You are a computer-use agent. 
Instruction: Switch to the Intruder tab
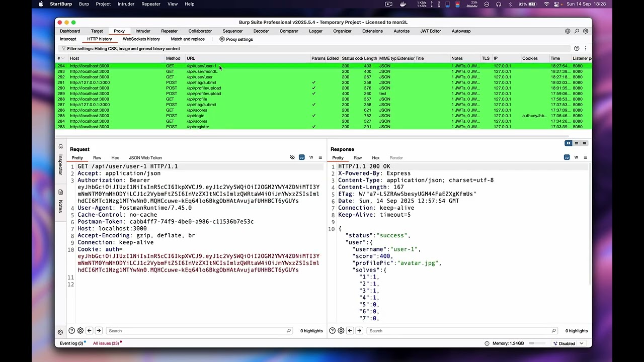[143, 31]
